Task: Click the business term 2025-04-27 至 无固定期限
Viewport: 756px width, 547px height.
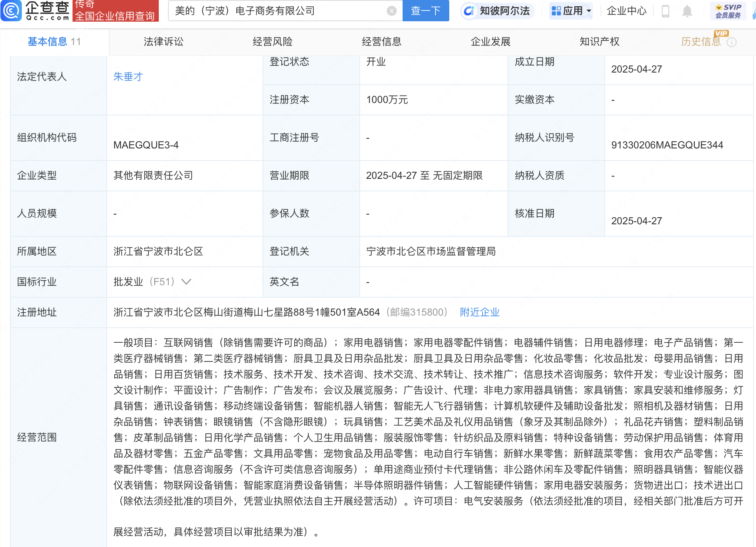Action: (424, 176)
